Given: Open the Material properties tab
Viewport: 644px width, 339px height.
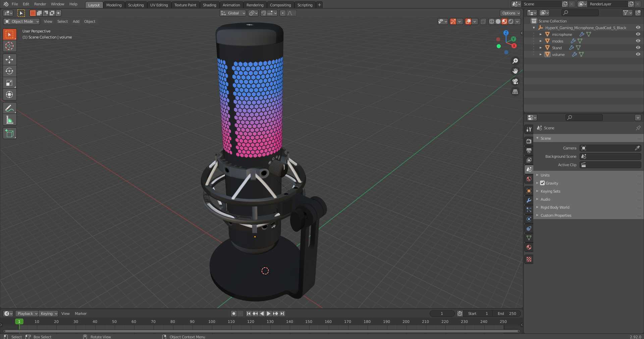Looking at the screenshot, I should pyautogui.click(x=529, y=247).
